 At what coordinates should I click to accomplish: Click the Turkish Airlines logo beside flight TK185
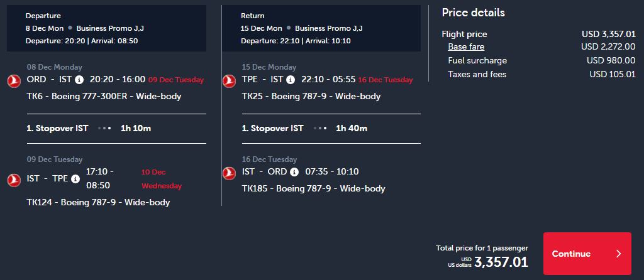230,172
